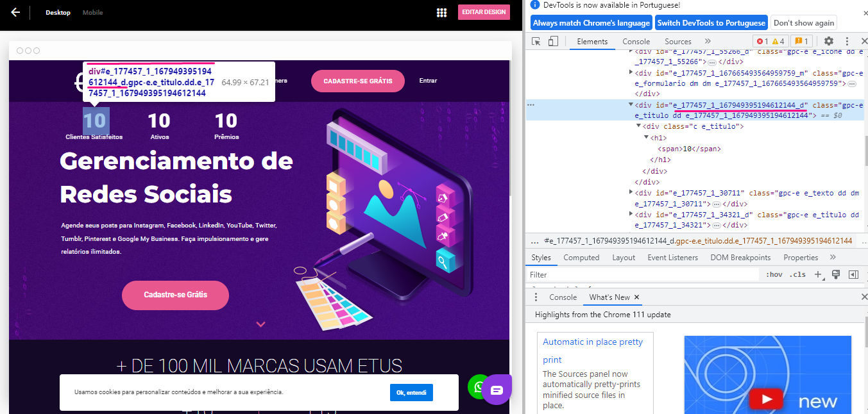Click the span 10 node in DOM tree

coord(689,149)
